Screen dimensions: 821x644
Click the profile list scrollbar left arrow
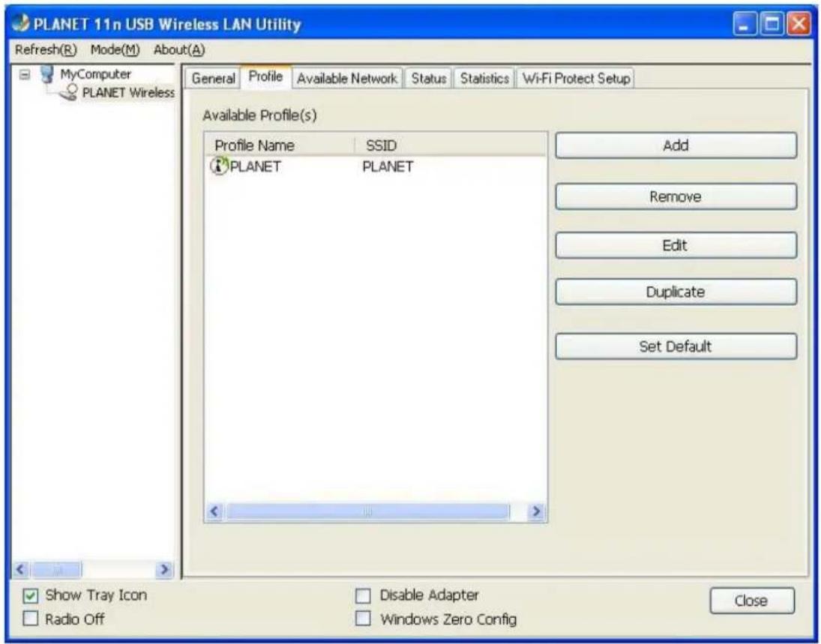pyautogui.click(x=214, y=511)
